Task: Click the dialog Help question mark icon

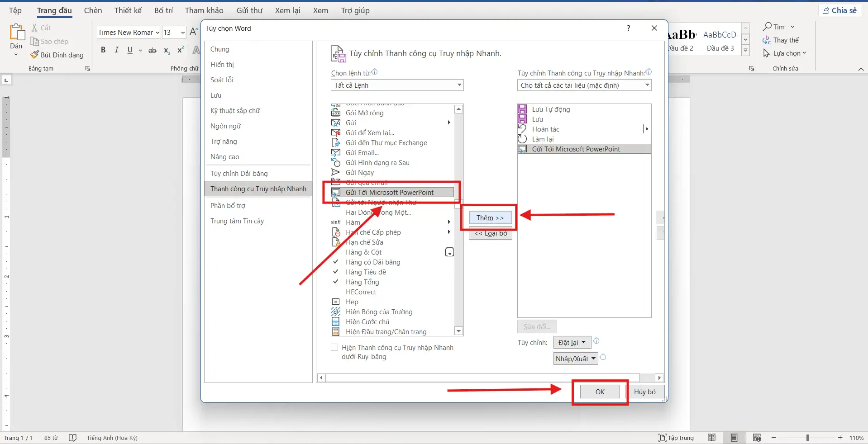Action: (628, 28)
